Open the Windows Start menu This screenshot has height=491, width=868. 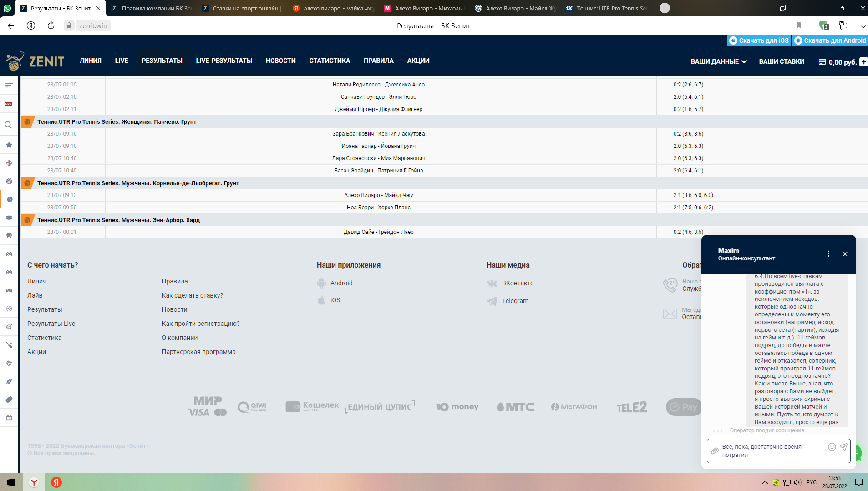point(11,482)
